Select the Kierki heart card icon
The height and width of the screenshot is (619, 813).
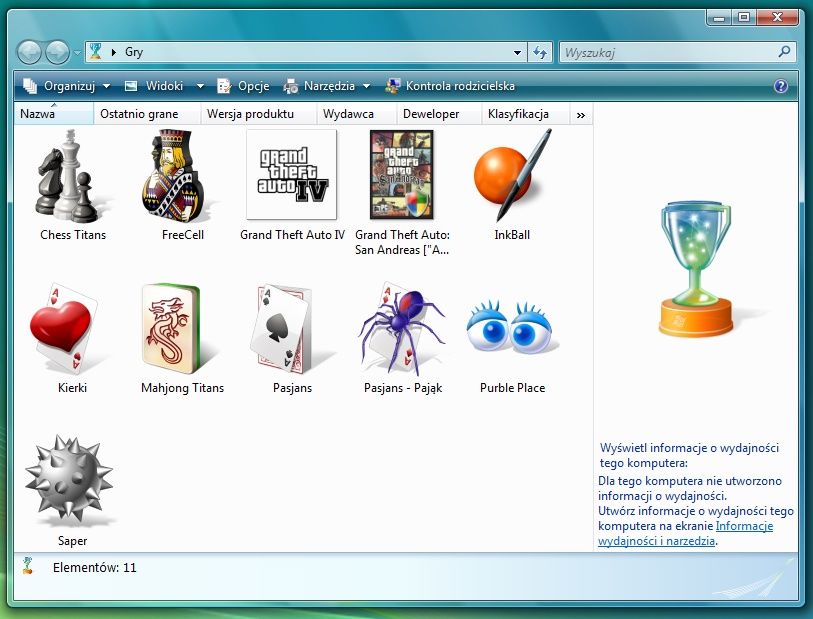click(64, 328)
